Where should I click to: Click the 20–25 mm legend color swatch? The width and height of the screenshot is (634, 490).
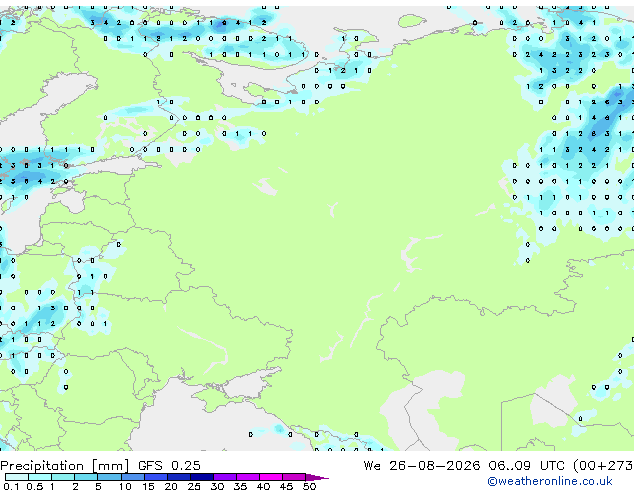(178, 477)
